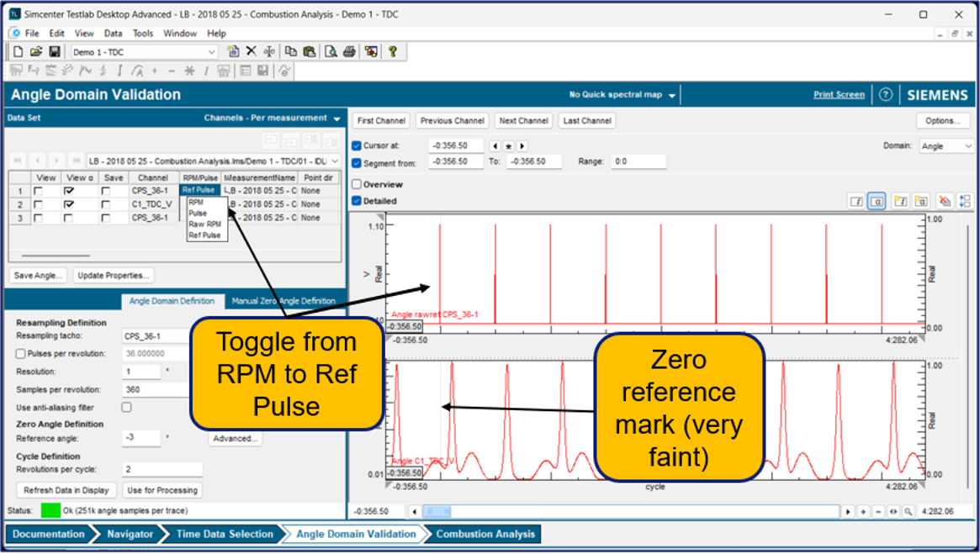Click the First Channel button

[381, 120]
